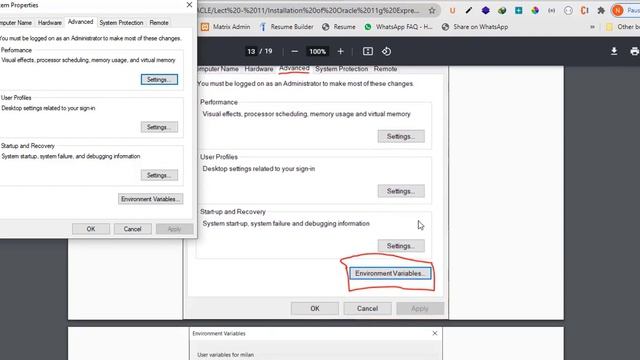The height and width of the screenshot is (360, 640).
Task: Click the circled Environment Variables button in PDF
Action: click(390, 273)
